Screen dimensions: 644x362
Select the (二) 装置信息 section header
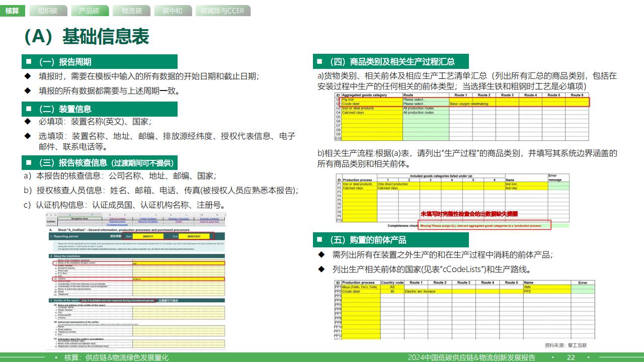tap(100, 109)
